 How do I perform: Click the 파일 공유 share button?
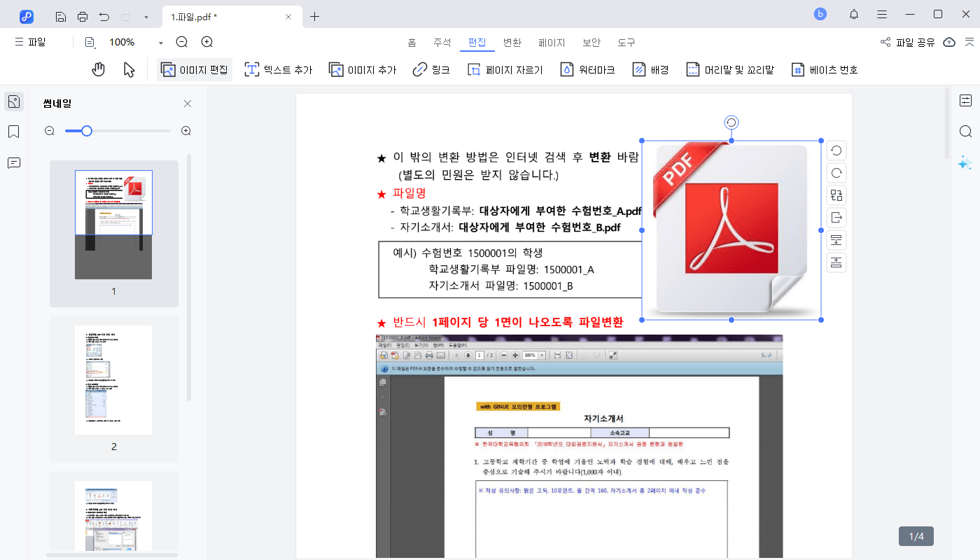[907, 42]
